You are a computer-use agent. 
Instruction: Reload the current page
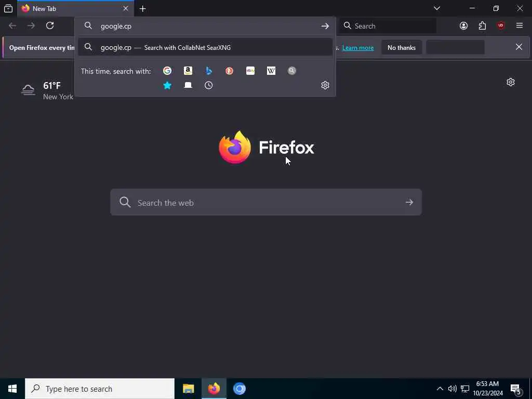50,25
